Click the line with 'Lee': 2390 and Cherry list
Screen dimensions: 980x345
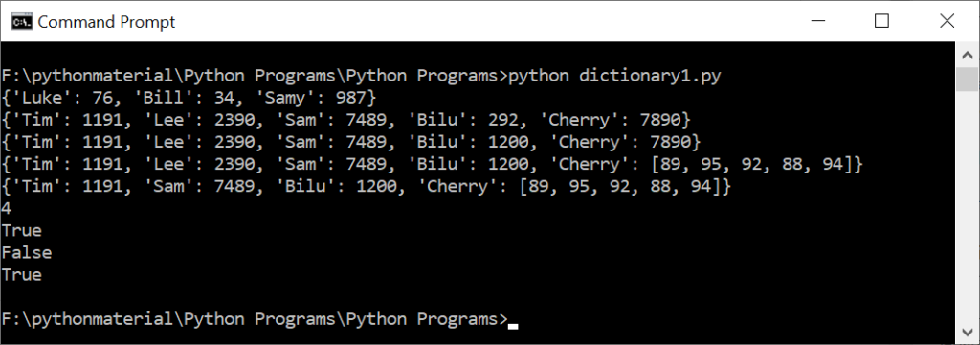(x=433, y=165)
